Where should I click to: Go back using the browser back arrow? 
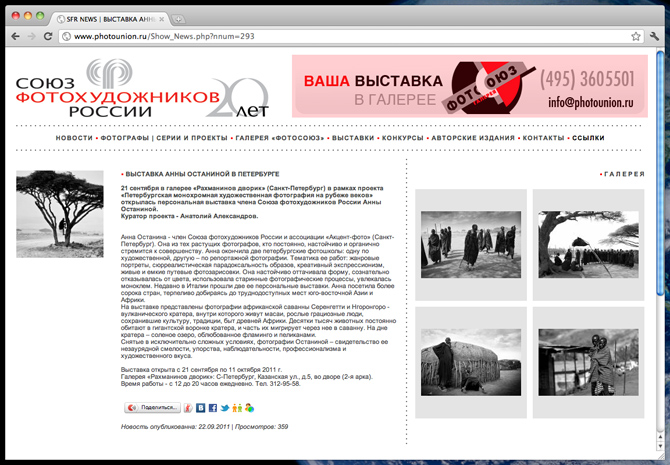(x=15, y=36)
